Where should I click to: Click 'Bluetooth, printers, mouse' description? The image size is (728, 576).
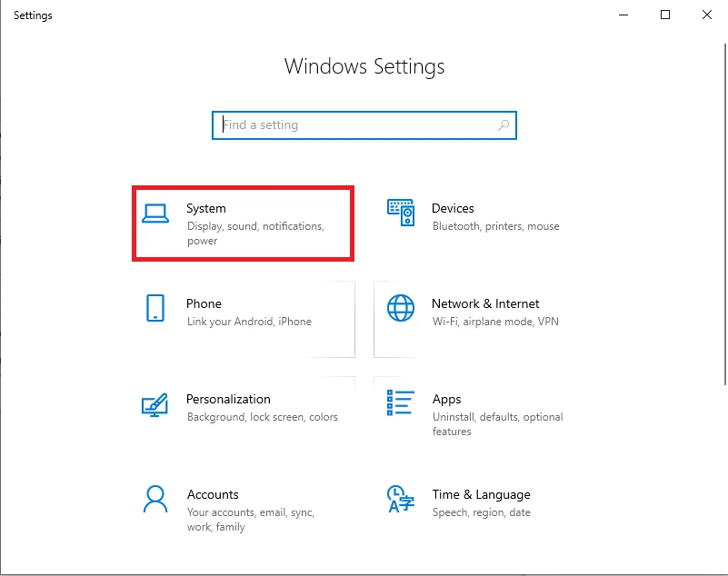[x=496, y=226]
